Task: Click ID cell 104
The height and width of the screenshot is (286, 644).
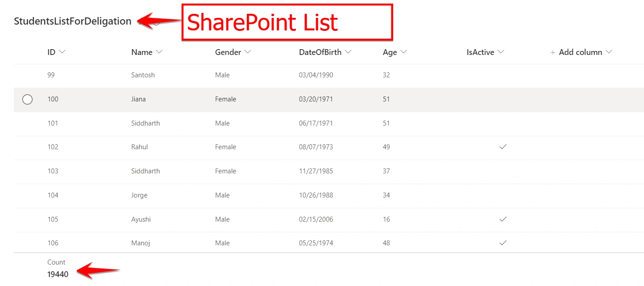Action: [53, 195]
